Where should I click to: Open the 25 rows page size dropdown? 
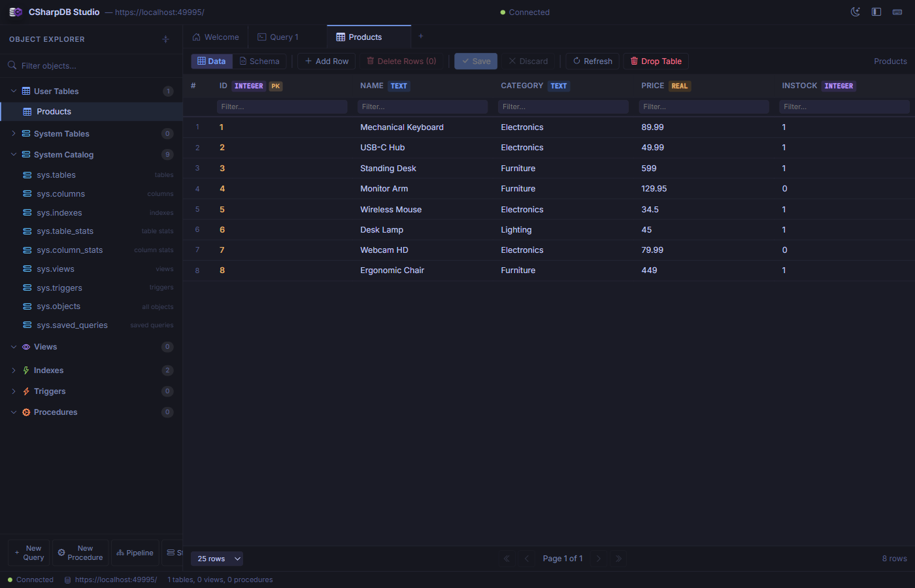[x=217, y=559]
